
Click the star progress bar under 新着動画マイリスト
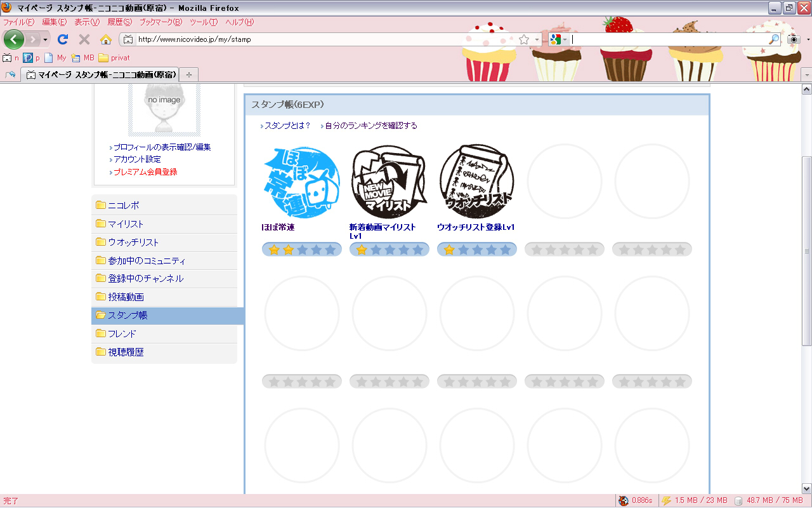[x=390, y=250]
